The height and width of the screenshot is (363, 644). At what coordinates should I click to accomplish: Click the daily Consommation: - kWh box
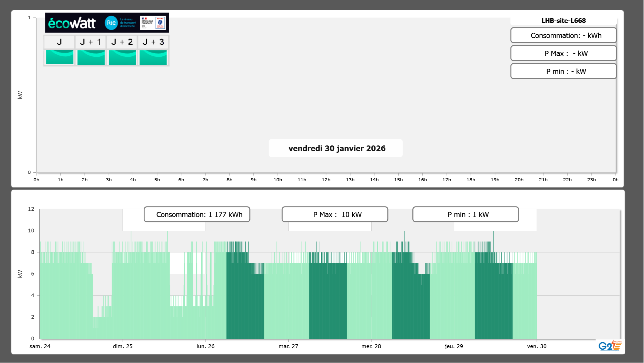coord(563,35)
